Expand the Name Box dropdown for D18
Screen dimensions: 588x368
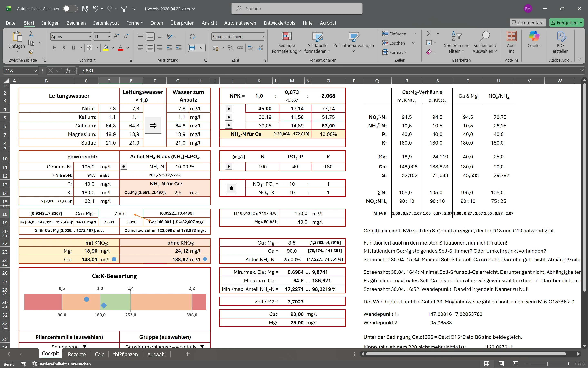tap(35, 71)
